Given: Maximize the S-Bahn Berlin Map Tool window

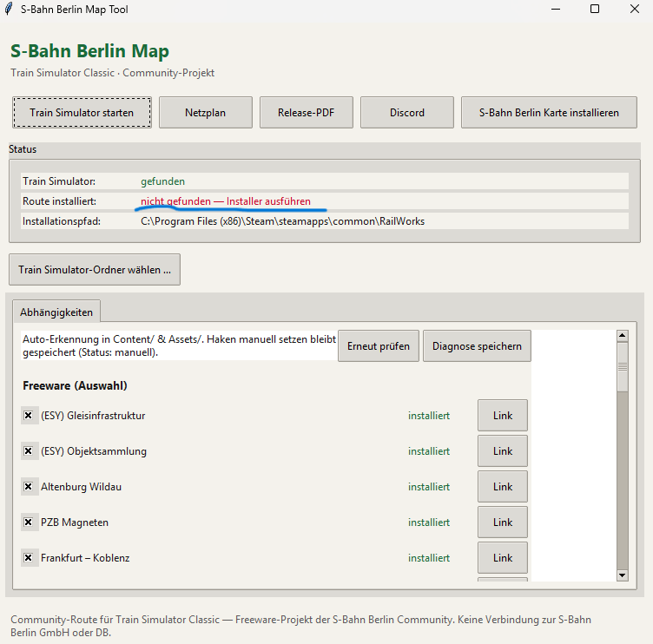Looking at the screenshot, I should (x=595, y=9).
